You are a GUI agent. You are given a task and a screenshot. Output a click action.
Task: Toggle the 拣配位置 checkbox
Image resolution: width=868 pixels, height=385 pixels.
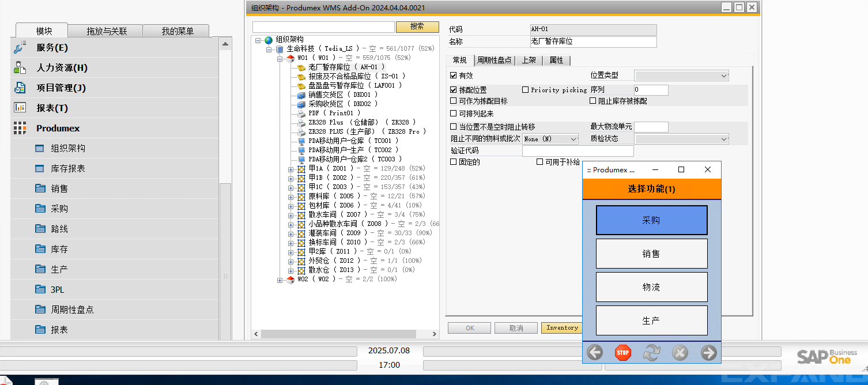coord(453,90)
